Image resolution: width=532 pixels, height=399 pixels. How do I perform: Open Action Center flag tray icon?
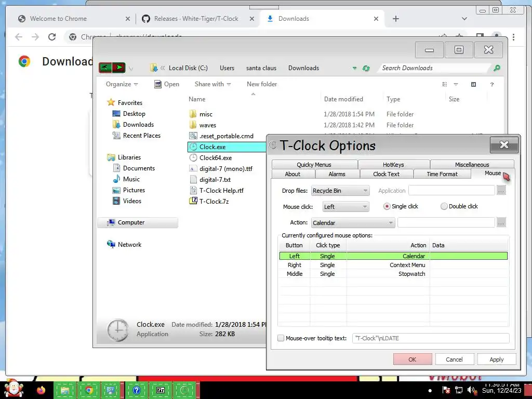(446, 390)
